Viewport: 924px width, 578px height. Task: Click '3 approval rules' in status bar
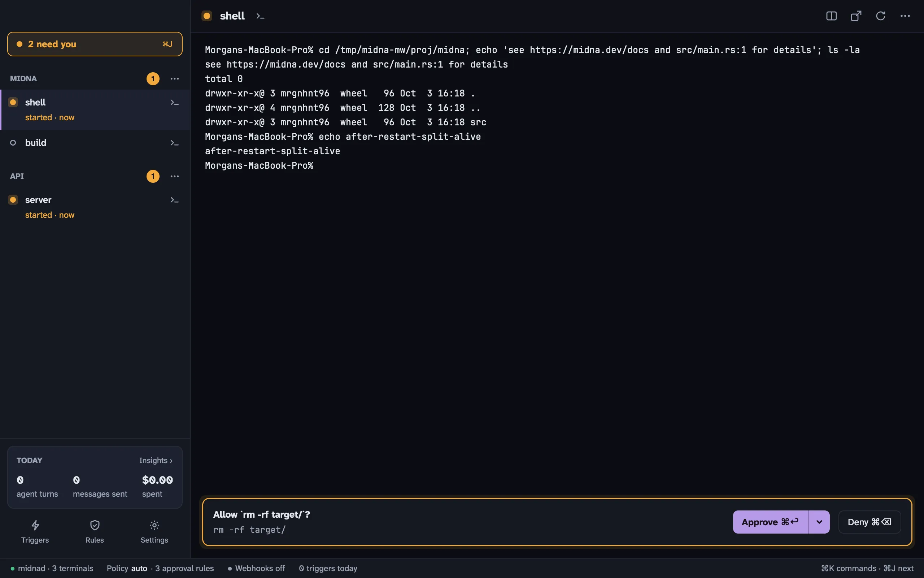tap(184, 569)
